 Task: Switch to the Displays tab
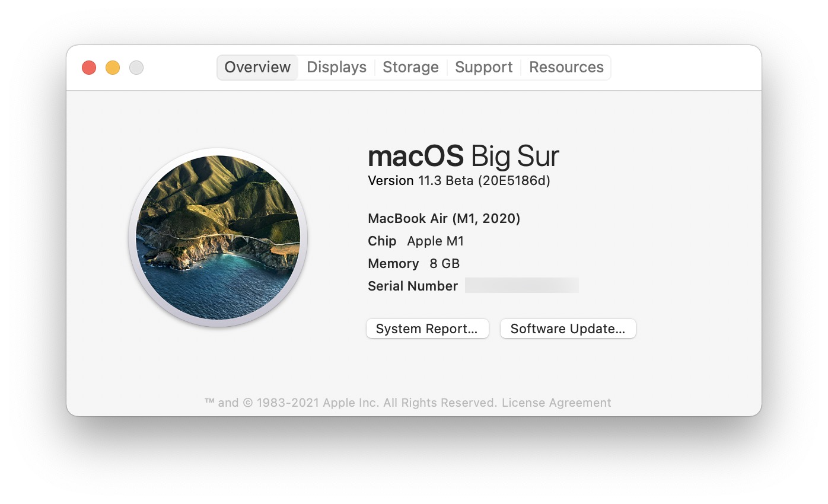coord(336,68)
